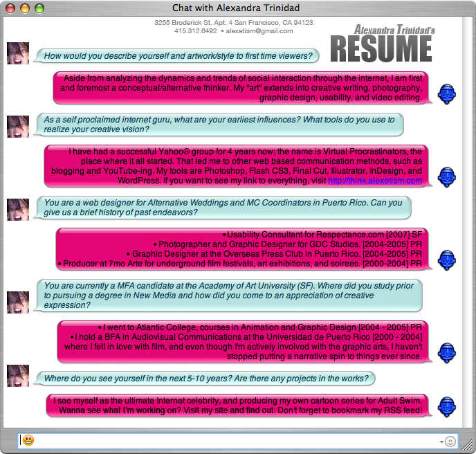Image resolution: width=476 pixels, height=454 pixels.
Task: Click the avatar next to the "MFA candidate" question
Action: pyautogui.click(x=17, y=302)
